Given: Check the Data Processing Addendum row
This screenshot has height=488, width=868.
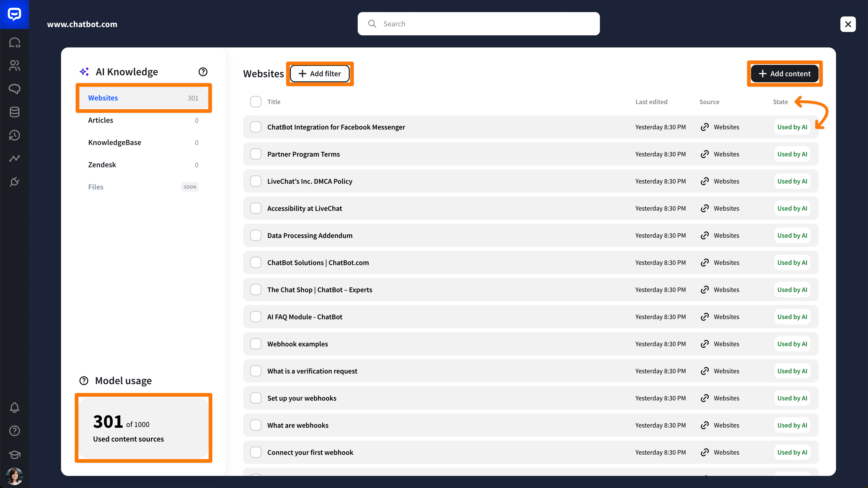Looking at the screenshot, I should click(256, 236).
